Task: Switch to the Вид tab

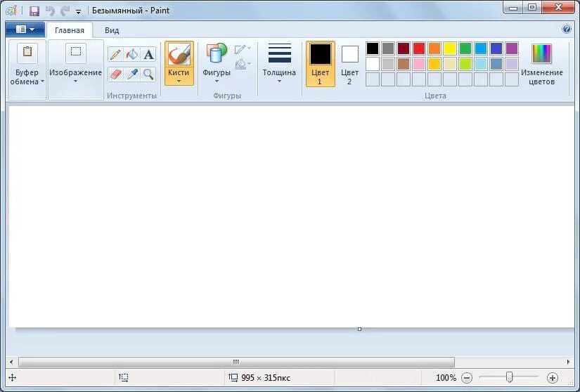Action: pos(112,30)
